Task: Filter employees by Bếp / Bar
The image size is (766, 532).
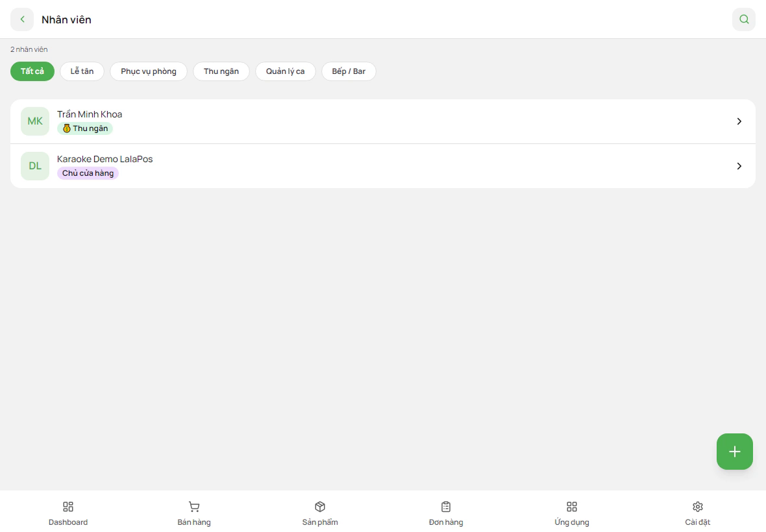Action: coord(349,71)
